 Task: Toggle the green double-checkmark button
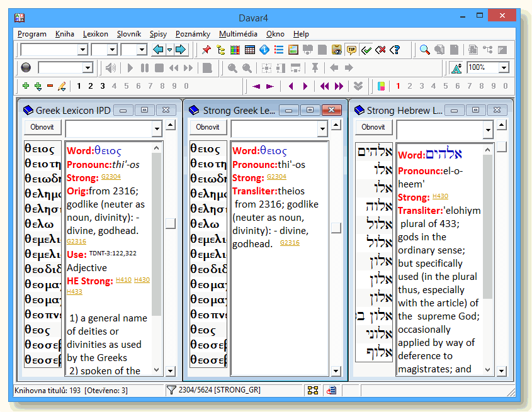tap(366, 50)
